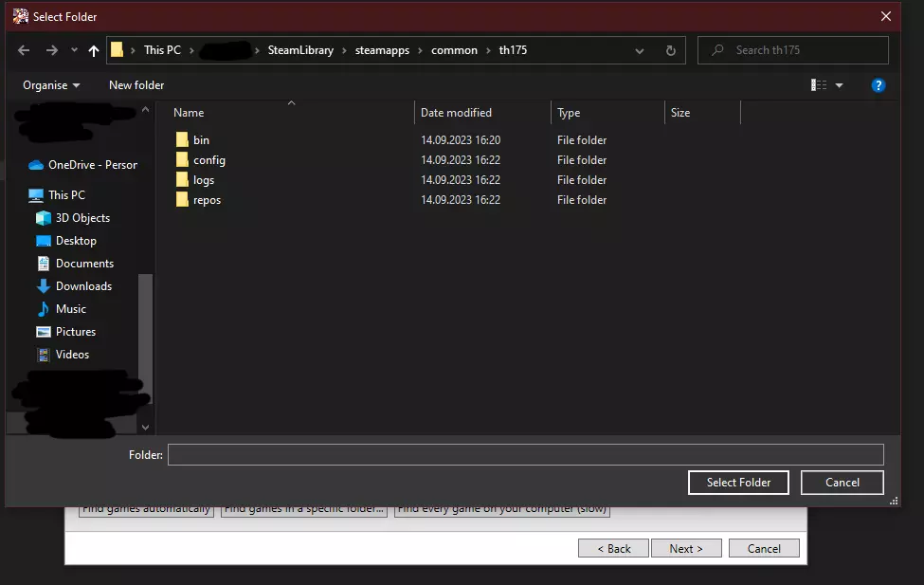
Task: Click Back in the wizard window
Action: point(613,548)
